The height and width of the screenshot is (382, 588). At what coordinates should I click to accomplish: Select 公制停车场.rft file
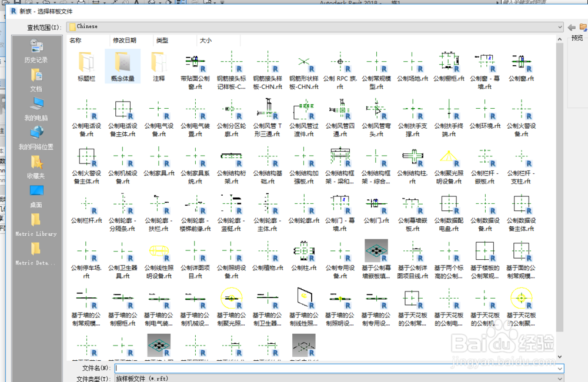(86, 260)
